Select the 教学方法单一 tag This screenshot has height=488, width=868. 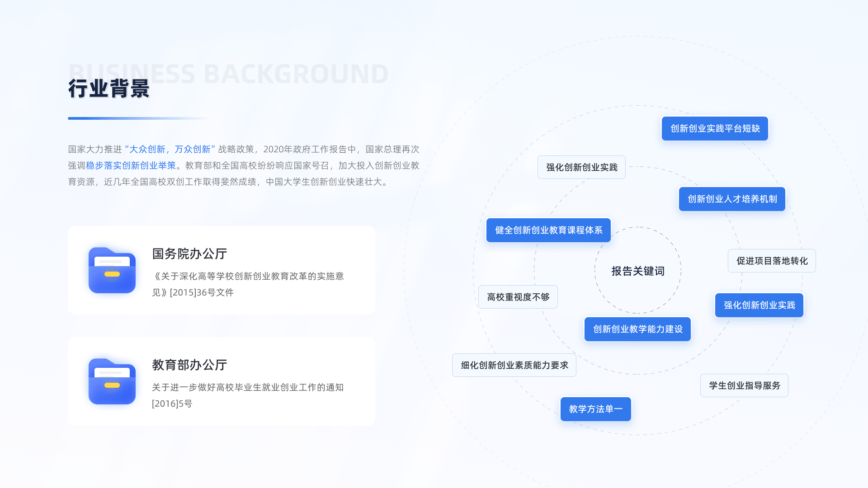[x=595, y=409]
